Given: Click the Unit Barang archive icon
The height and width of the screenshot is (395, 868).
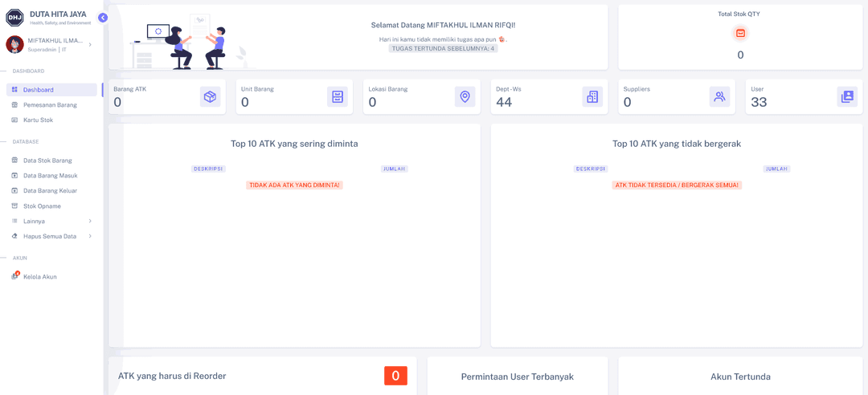Looking at the screenshot, I should (337, 97).
